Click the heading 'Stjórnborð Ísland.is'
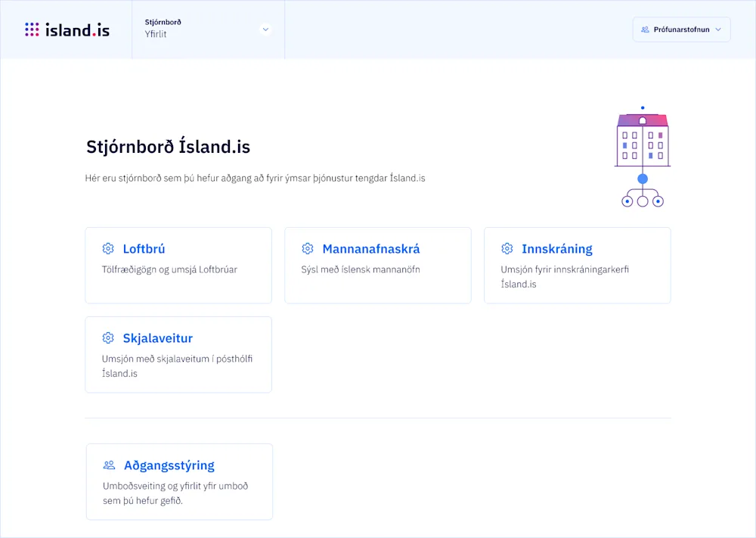Screen dimensions: 756x538 click(168, 147)
